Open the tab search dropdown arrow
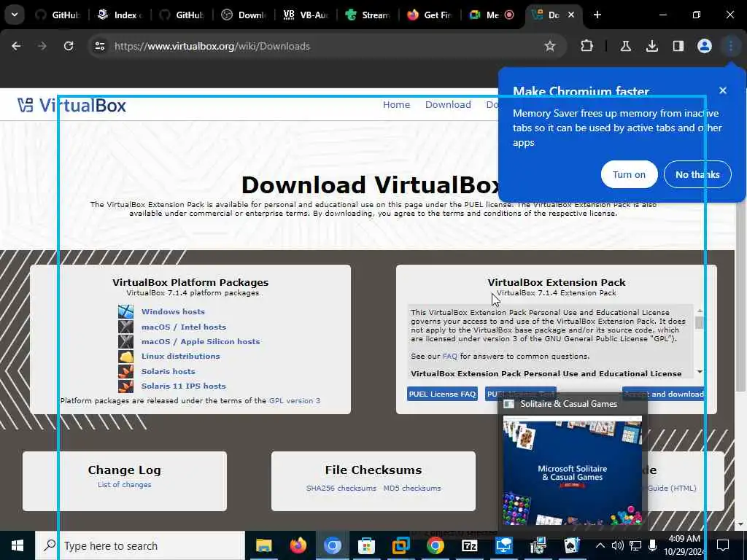Viewport: 747px width, 560px height. coord(15,15)
